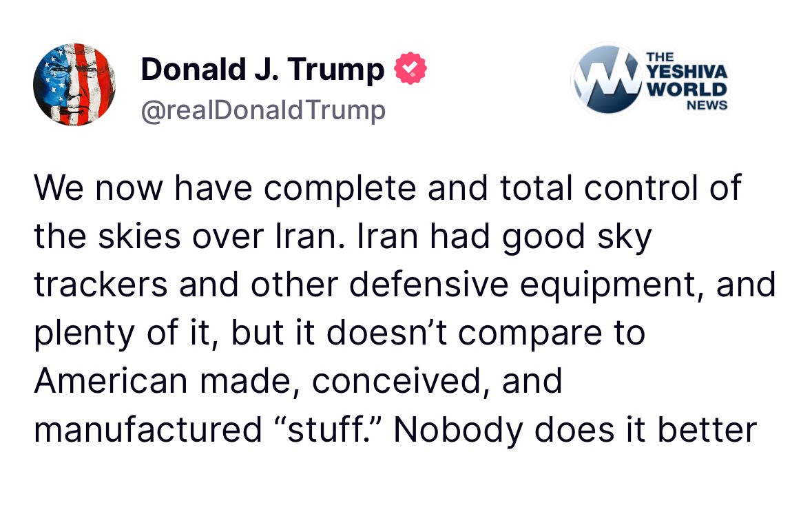Click the word NEWS in the logo

coord(706,105)
